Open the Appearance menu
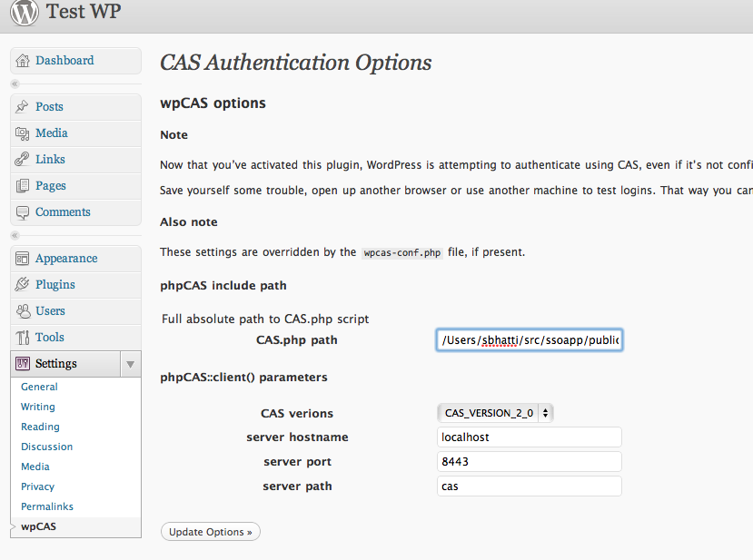The width and height of the screenshot is (753, 560). (66, 258)
